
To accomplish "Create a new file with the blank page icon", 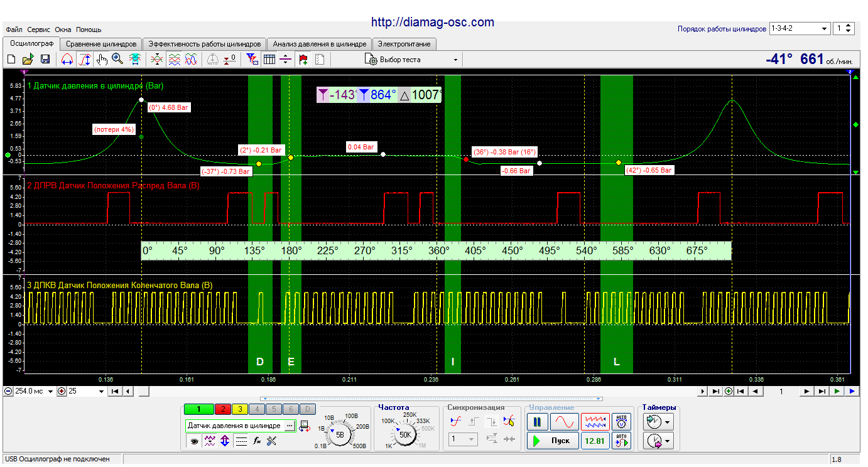I will click(x=11, y=59).
